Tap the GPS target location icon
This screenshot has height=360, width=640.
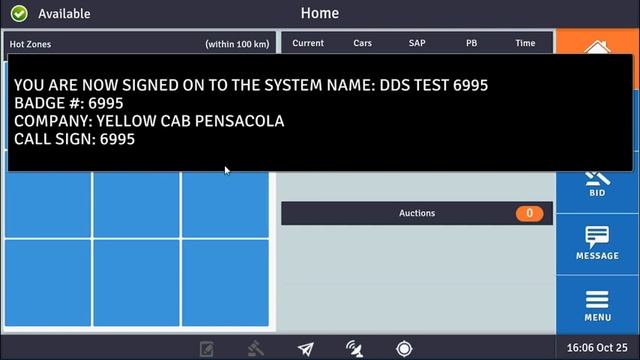(404, 349)
